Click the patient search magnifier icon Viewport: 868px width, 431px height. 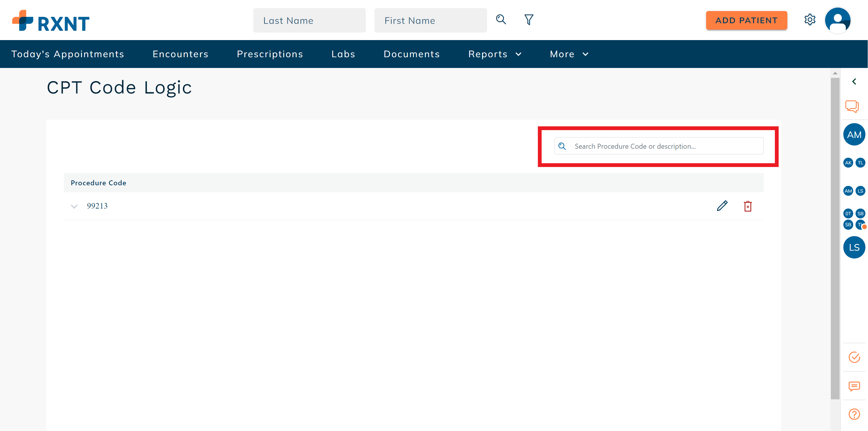pyautogui.click(x=501, y=19)
